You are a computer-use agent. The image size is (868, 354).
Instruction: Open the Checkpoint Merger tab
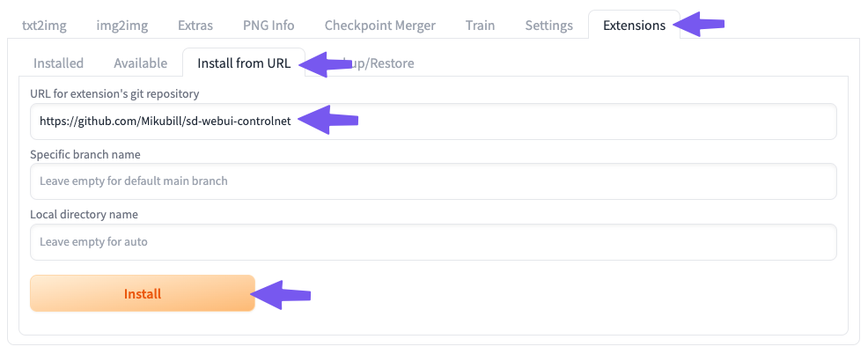379,26
